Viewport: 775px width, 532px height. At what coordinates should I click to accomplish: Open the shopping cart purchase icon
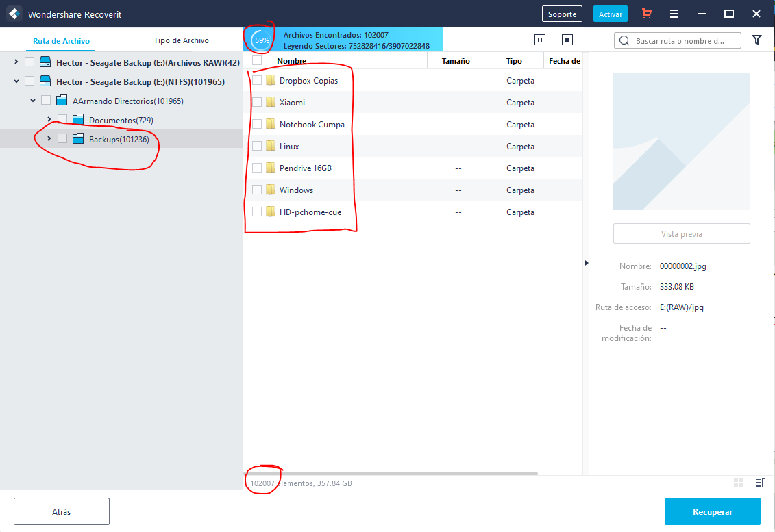pyautogui.click(x=646, y=14)
